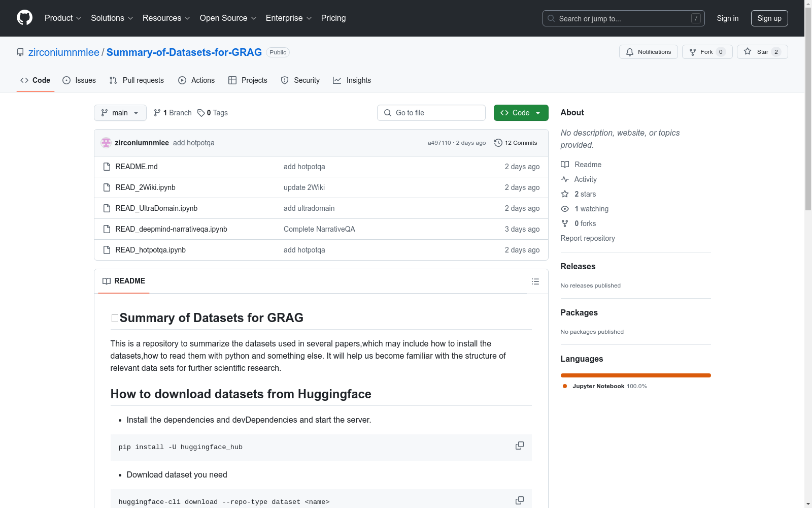The image size is (812, 508).
Task: Click the branch icon beside 1 Branch
Action: pyautogui.click(x=157, y=113)
